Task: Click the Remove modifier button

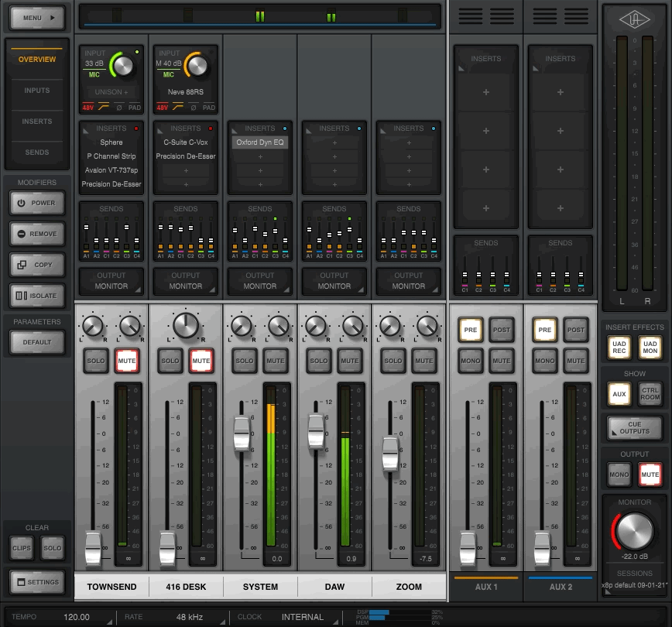Action: (x=37, y=234)
